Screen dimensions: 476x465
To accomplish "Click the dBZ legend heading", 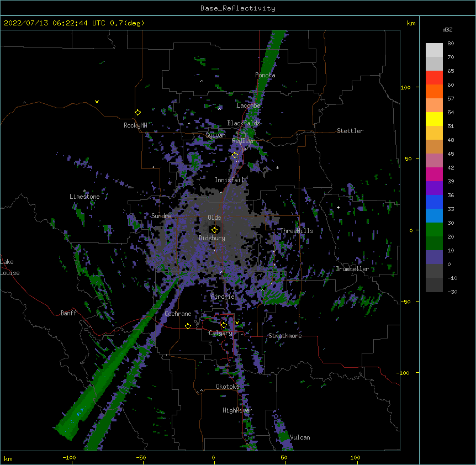I will [447, 30].
